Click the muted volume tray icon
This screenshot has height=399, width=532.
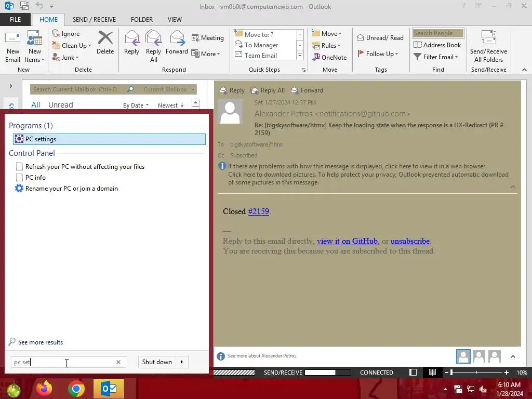click(484, 390)
